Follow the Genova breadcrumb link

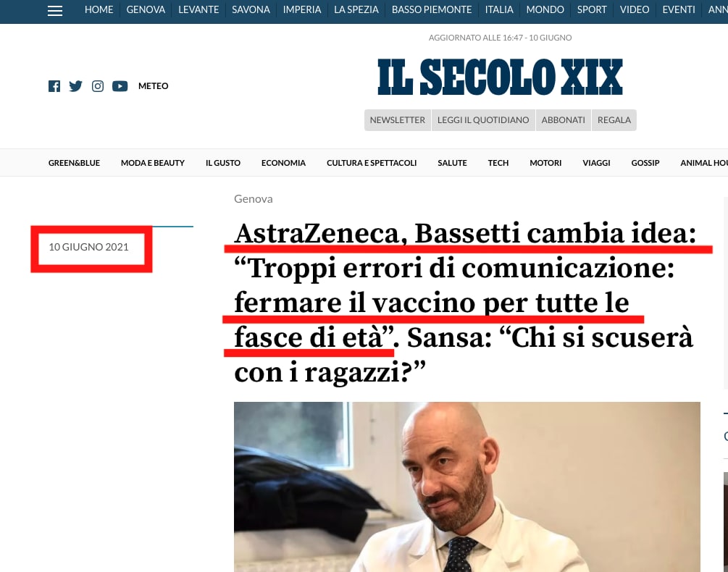(253, 198)
